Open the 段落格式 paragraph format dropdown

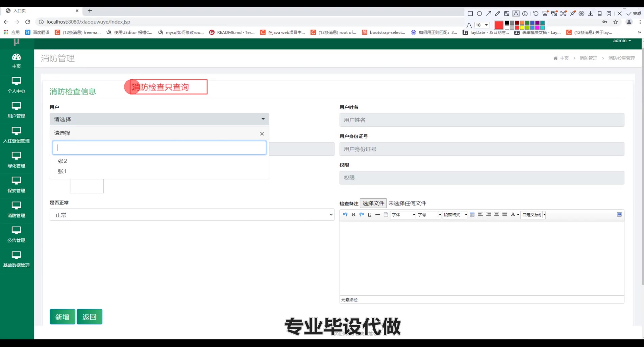click(x=455, y=215)
